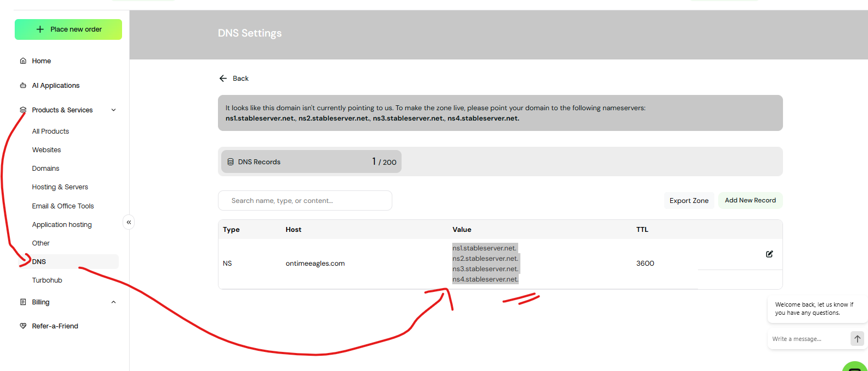Collapse the Products & Services section
Viewport: 868px width, 371px height.
[113, 110]
